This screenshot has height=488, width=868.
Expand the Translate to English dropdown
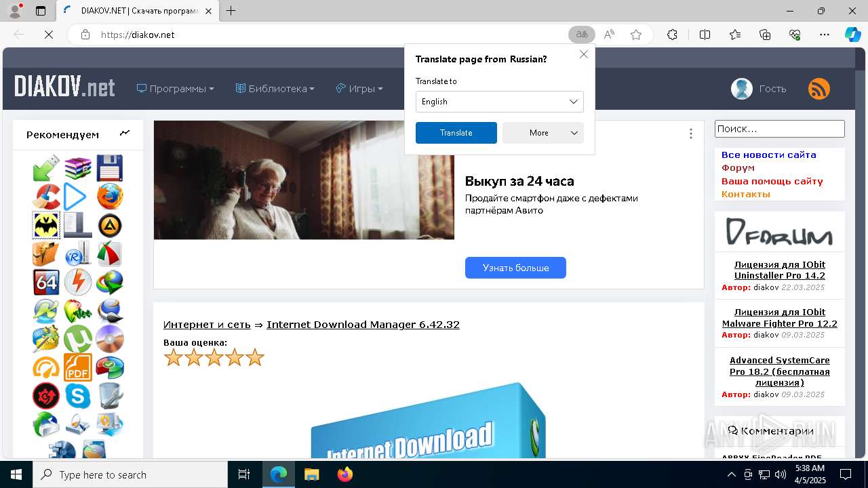499,102
